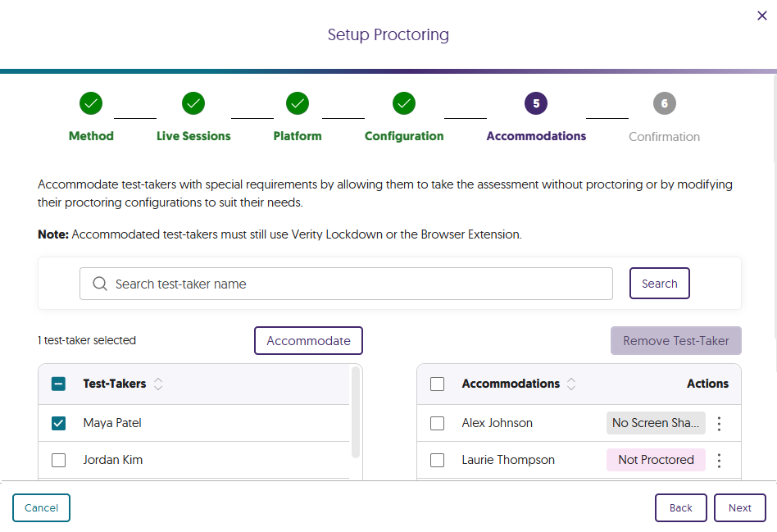Toggle the Accommodations select-all checkbox
This screenshot has height=532, width=777.
437,384
